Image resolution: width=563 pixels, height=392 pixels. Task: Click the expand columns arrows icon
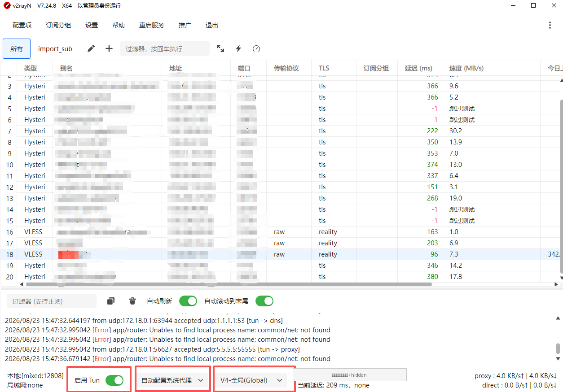(x=220, y=48)
